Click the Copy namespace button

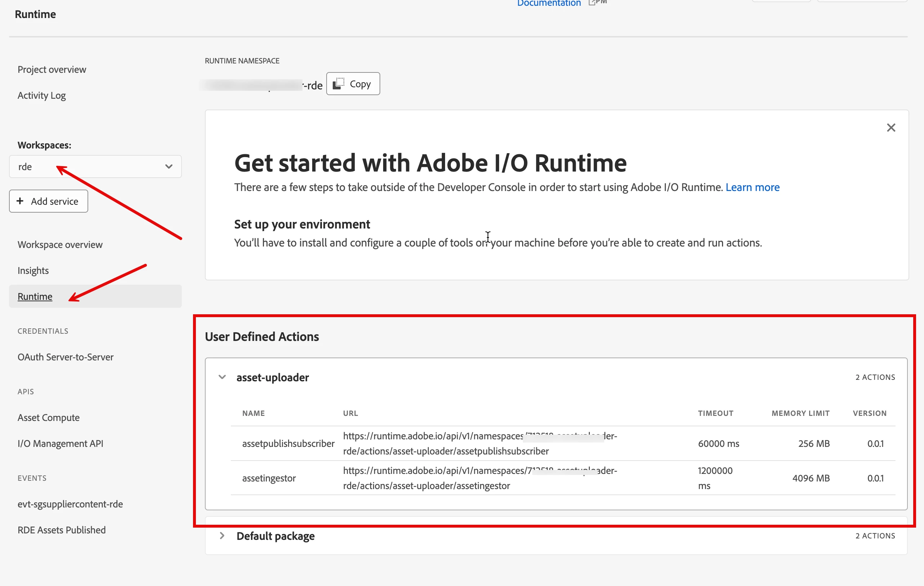(x=353, y=84)
